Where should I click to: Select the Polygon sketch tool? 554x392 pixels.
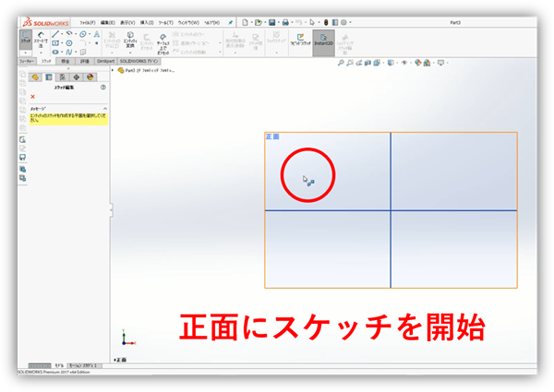pyautogui.click(x=69, y=43)
